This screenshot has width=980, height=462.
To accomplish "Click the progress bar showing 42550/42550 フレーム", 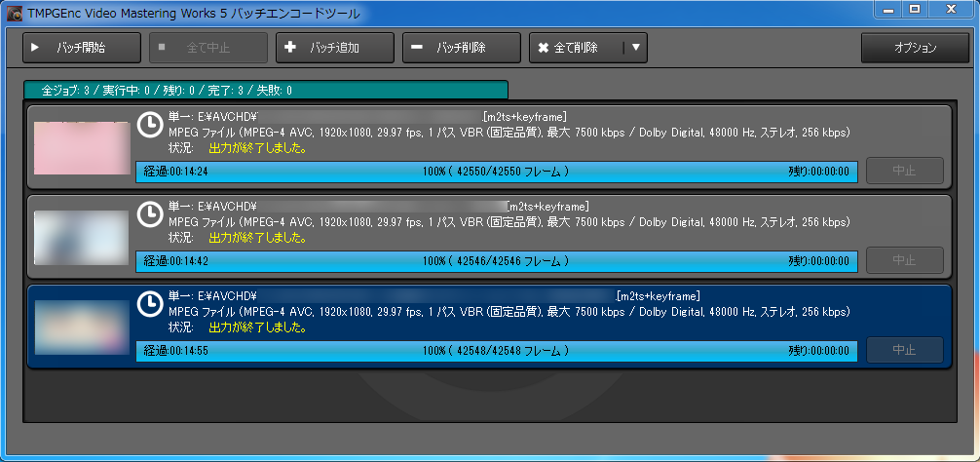I will (496, 172).
